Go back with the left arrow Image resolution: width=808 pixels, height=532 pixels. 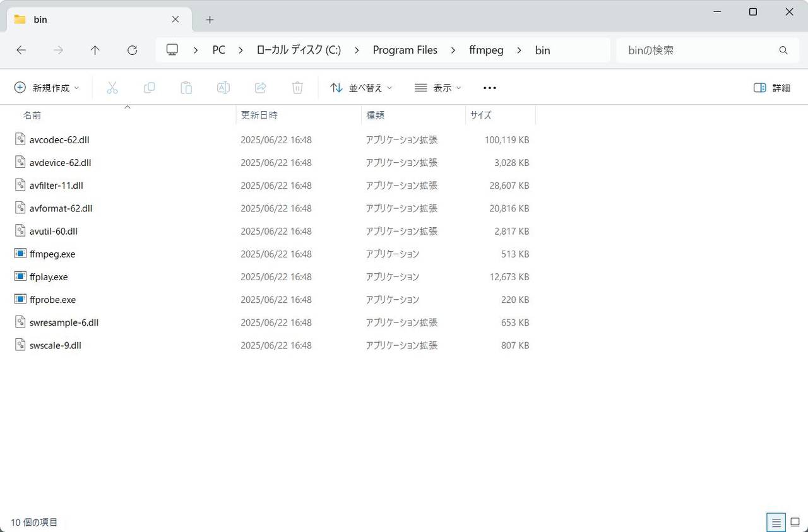coord(21,50)
